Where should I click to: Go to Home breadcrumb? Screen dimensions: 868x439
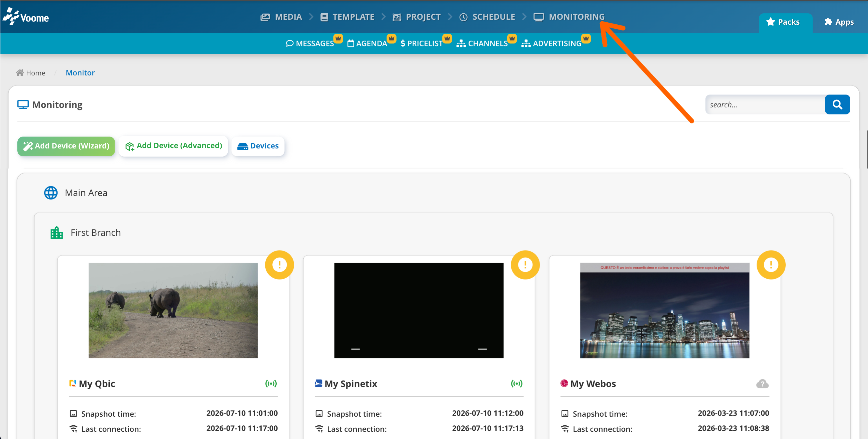coord(30,73)
